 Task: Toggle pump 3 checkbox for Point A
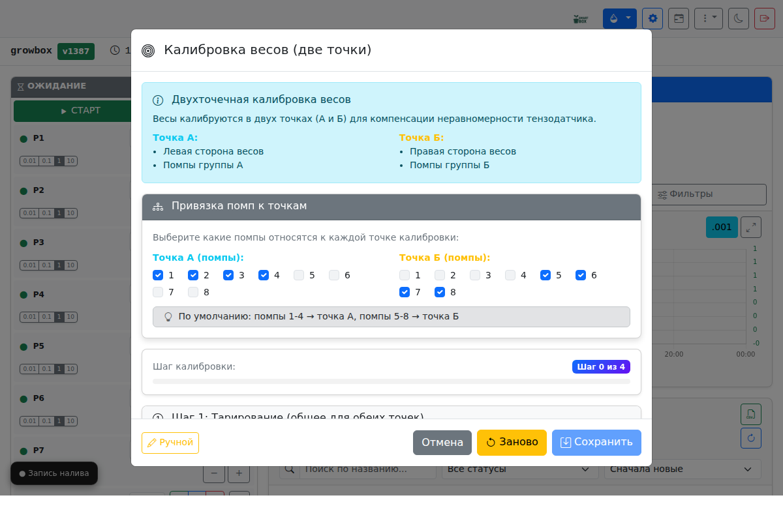(228, 275)
